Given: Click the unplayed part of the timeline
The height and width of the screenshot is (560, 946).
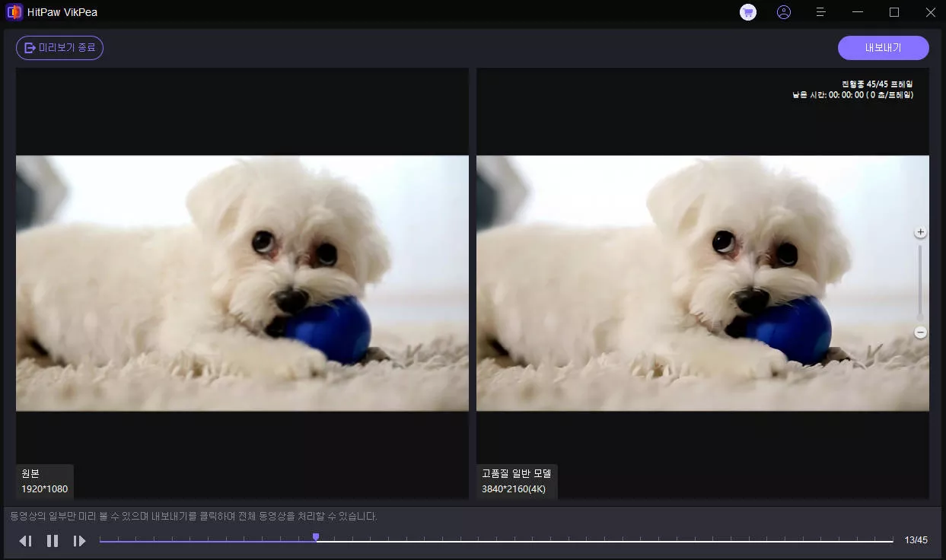Looking at the screenshot, I should (x=609, y=541).
